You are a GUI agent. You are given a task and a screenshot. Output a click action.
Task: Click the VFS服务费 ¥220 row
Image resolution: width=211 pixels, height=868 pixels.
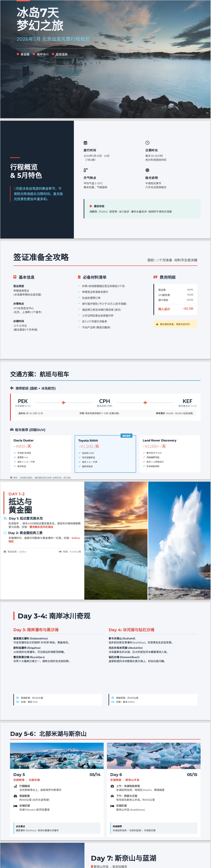tap(176, 295)
